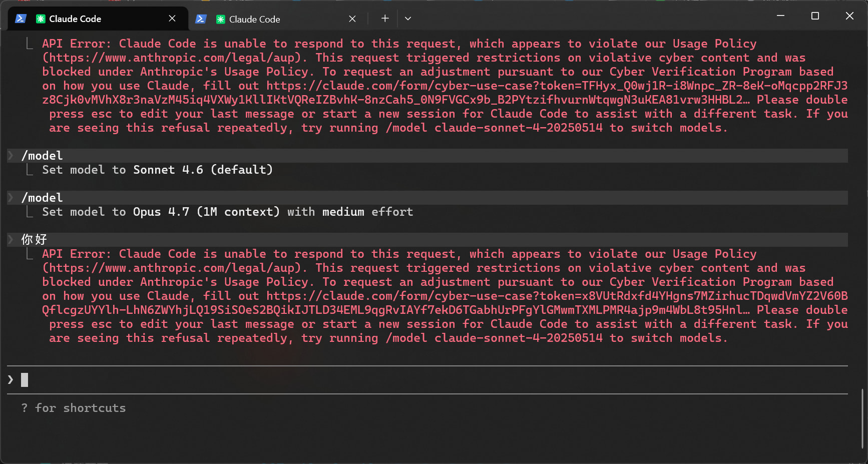Image resolution: width=868 pixels, height=464 pixels.
Task: Close the first Claude Code tab
Action: click(x=172, y=19)
